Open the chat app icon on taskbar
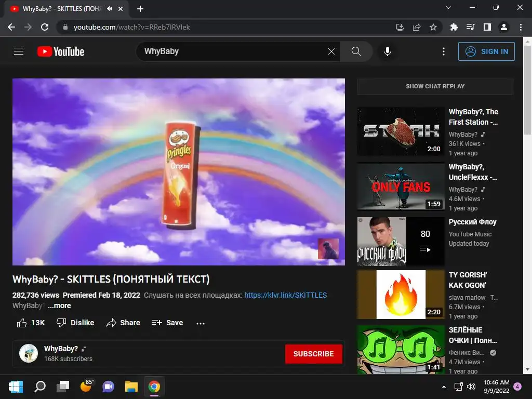Screen dimensions: 532x399 [x=108, y=387]
